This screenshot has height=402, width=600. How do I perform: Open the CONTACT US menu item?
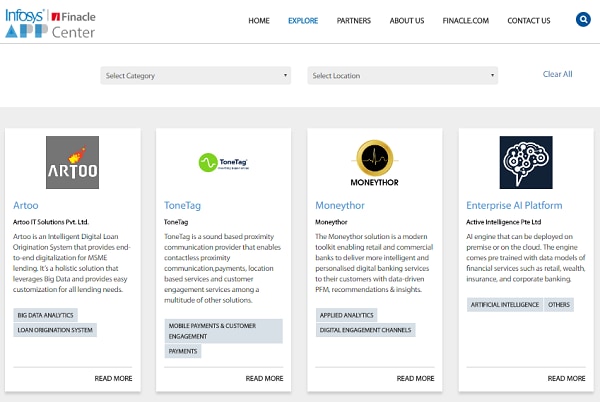pyautogui.click(x=528, y=21)
